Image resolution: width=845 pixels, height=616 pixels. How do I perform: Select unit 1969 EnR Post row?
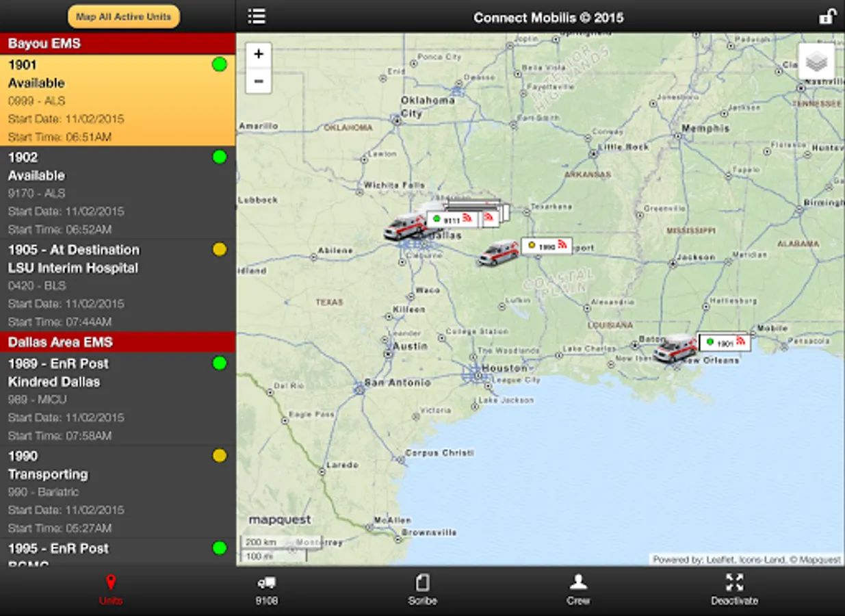118,399
